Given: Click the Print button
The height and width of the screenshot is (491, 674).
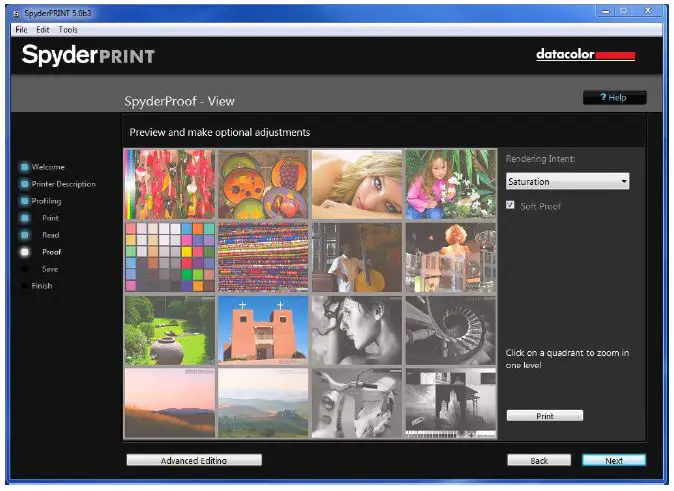Looking at the screenshot, I should coord(545,416).
